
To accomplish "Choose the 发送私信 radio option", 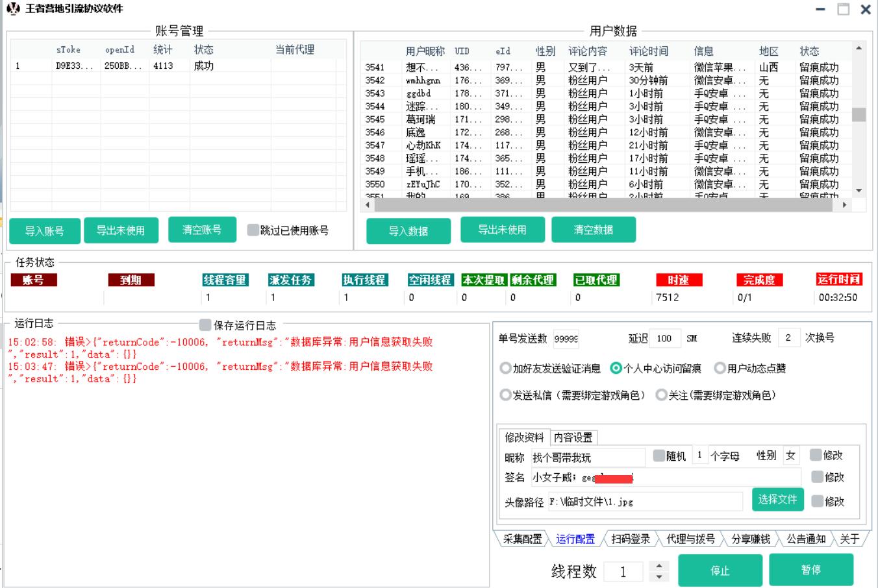I will [506, 395].
